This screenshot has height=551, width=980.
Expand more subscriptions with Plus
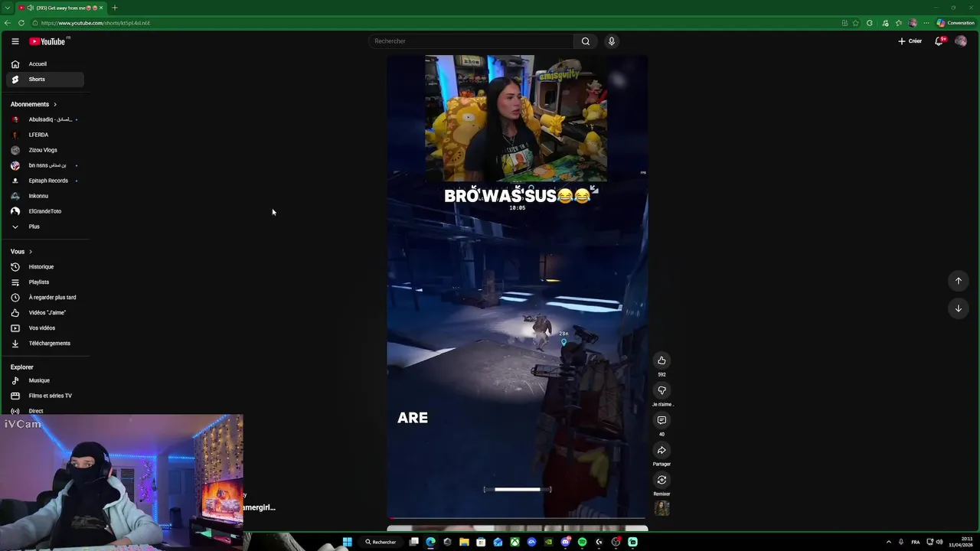click(45, 227)
